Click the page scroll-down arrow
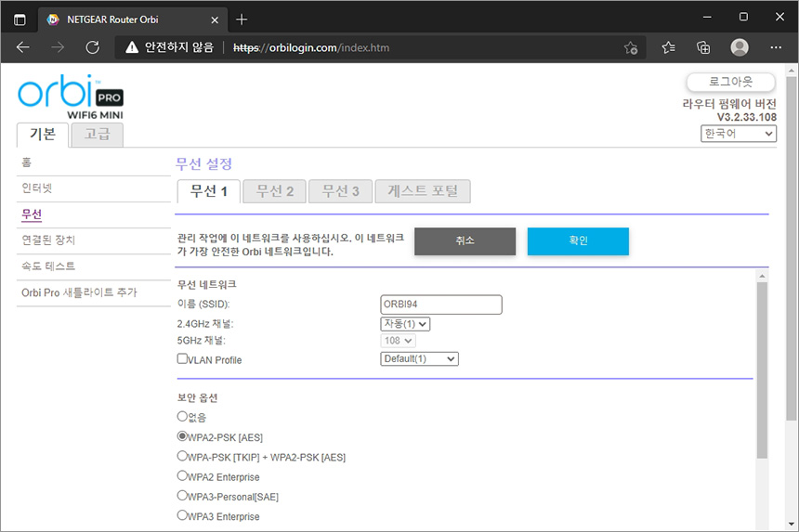This screenshot has width=799, height=532. coord(791,524)
